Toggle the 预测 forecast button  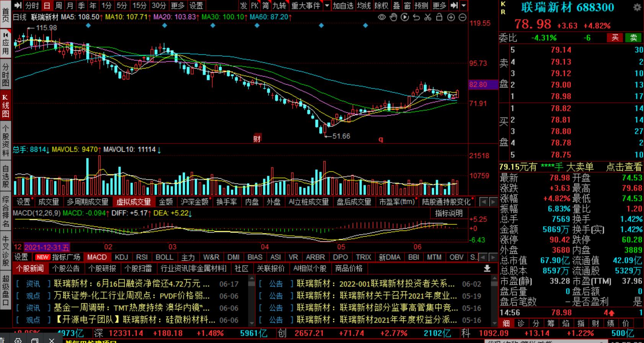click(421, 5)
